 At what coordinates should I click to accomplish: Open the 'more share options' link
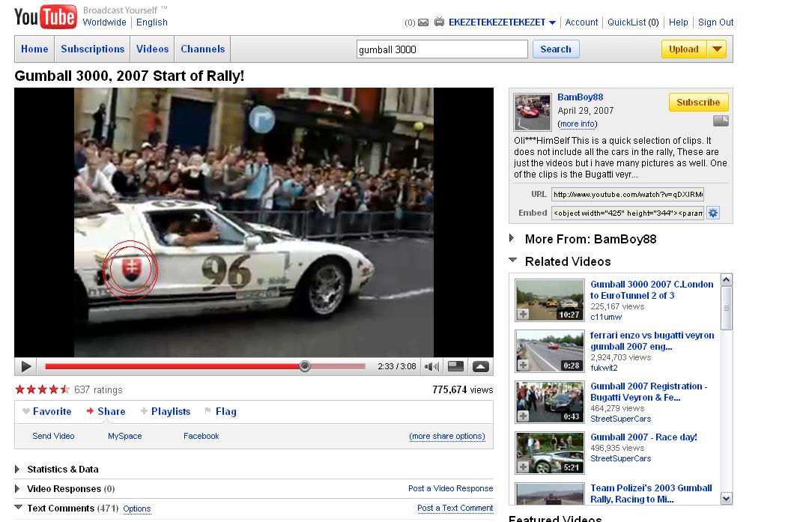coord(447,436)
